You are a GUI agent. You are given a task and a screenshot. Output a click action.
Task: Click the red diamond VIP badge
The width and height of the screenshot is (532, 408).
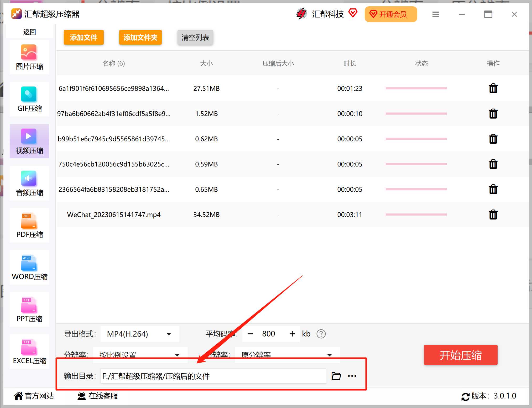[353, 13]
